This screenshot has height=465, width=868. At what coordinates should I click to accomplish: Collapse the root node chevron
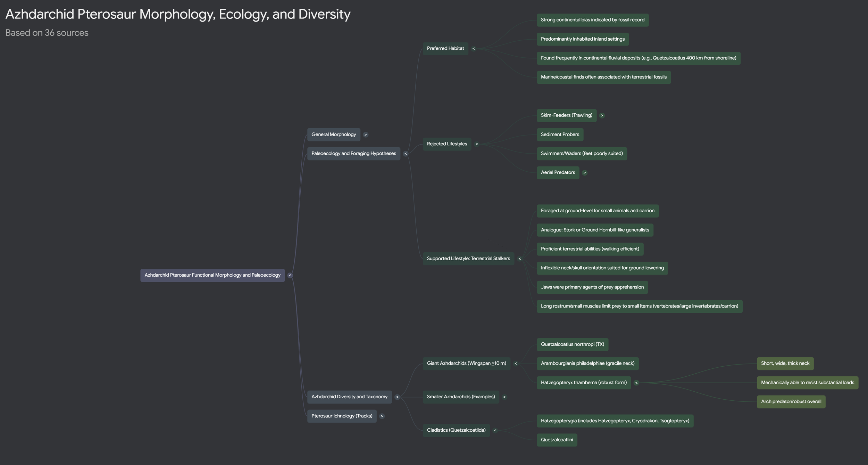click(290, 275)
